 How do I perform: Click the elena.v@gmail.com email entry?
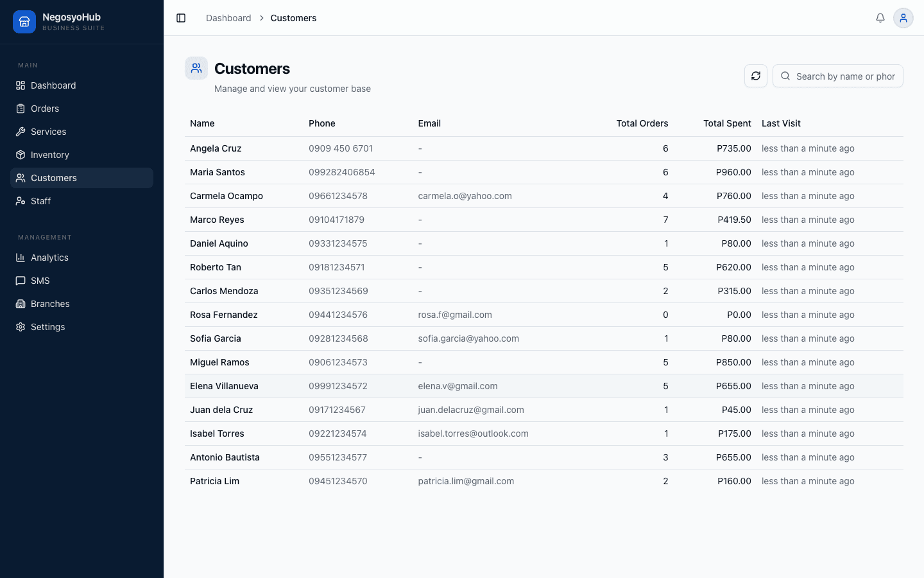(x=458, y=386)
